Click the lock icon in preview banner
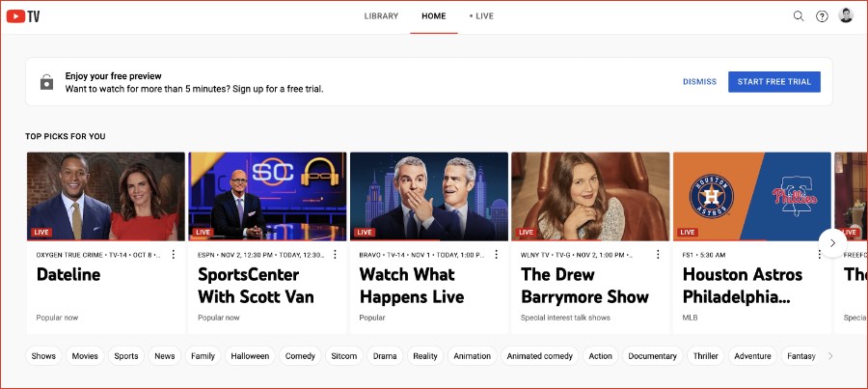 coord(46,82)
